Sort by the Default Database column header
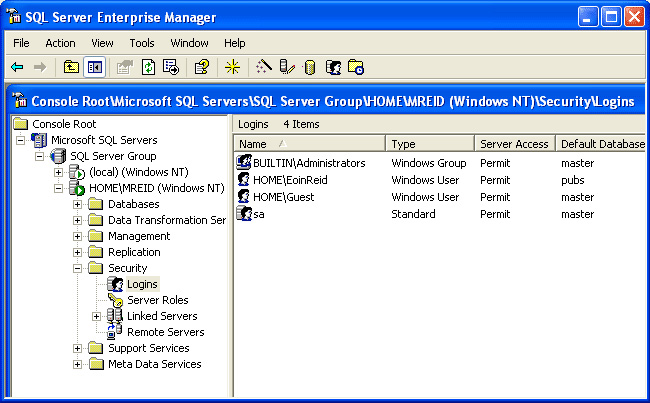The height and width of the screenshot is (403, 650). tap(601, 144)
